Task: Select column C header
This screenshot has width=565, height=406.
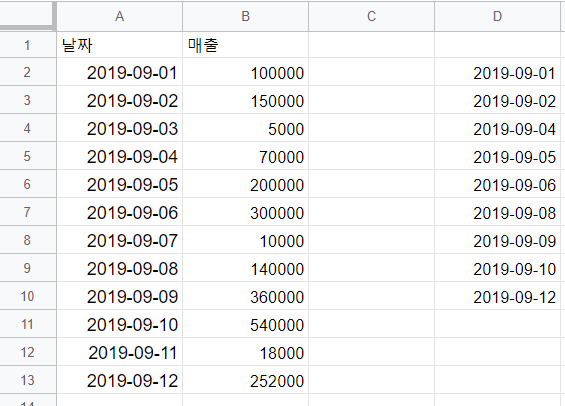Action: 372,16
